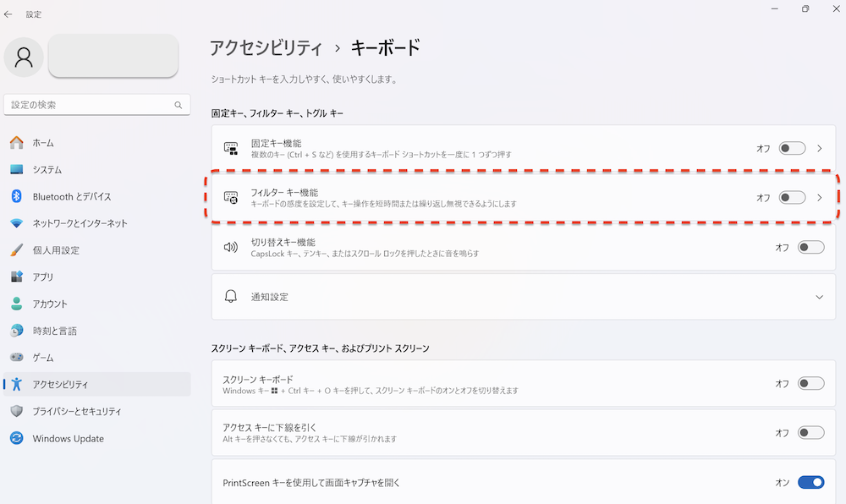Enable the 固定キー機能 toggle

tap(792, 147)
